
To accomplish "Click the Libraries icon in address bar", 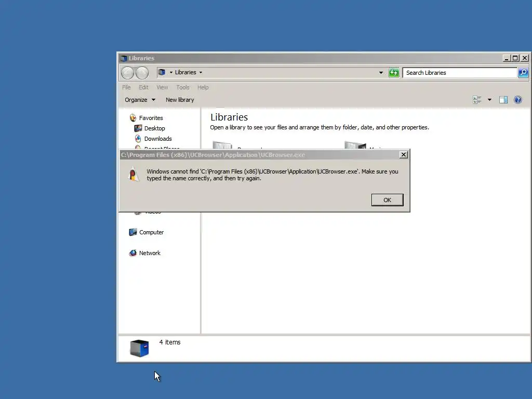I will coord(162,72).
